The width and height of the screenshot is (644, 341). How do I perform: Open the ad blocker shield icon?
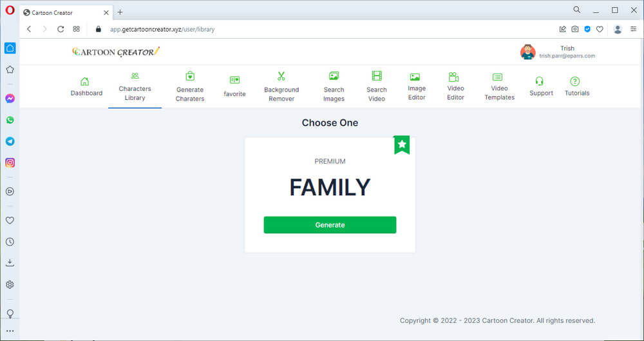click(x=587, y=29)
